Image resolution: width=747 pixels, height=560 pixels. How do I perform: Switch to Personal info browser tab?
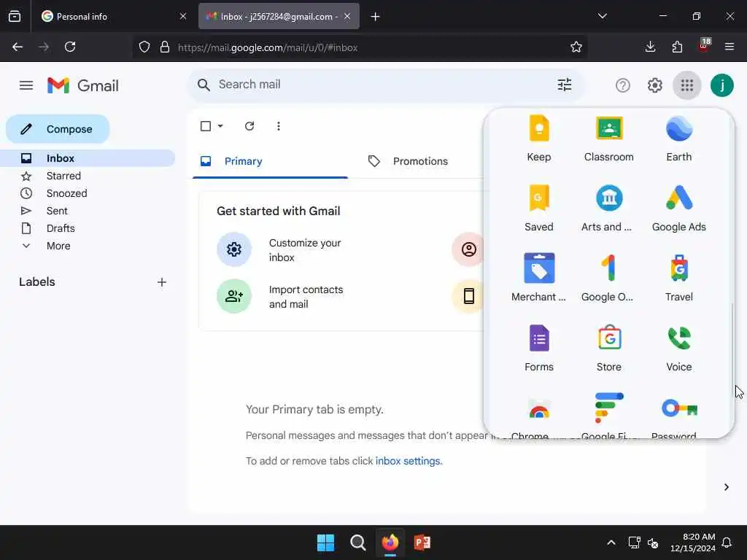pyautogui.click(x=115, y=16)
